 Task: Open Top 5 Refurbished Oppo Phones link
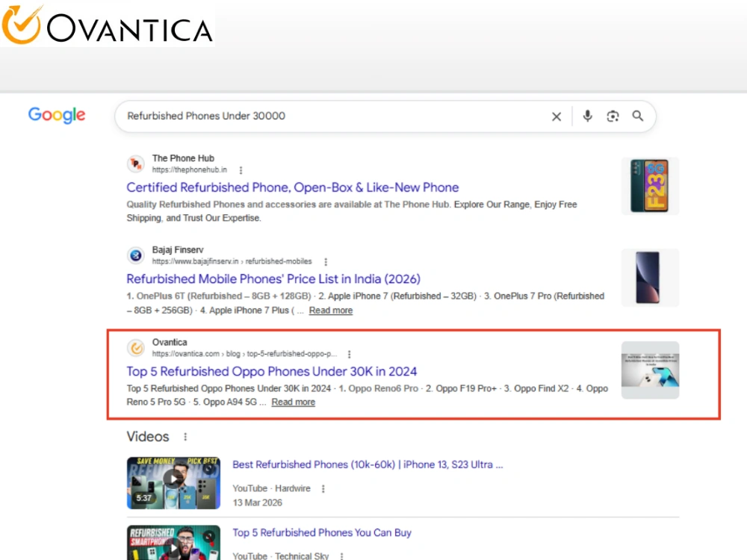click(x=272, y=371)
